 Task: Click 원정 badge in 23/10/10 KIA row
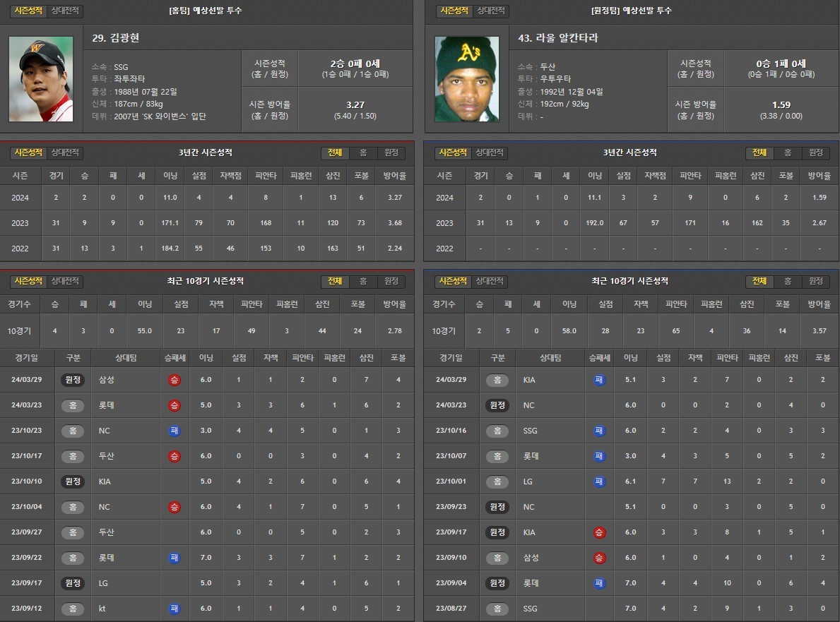pos(73,482)
